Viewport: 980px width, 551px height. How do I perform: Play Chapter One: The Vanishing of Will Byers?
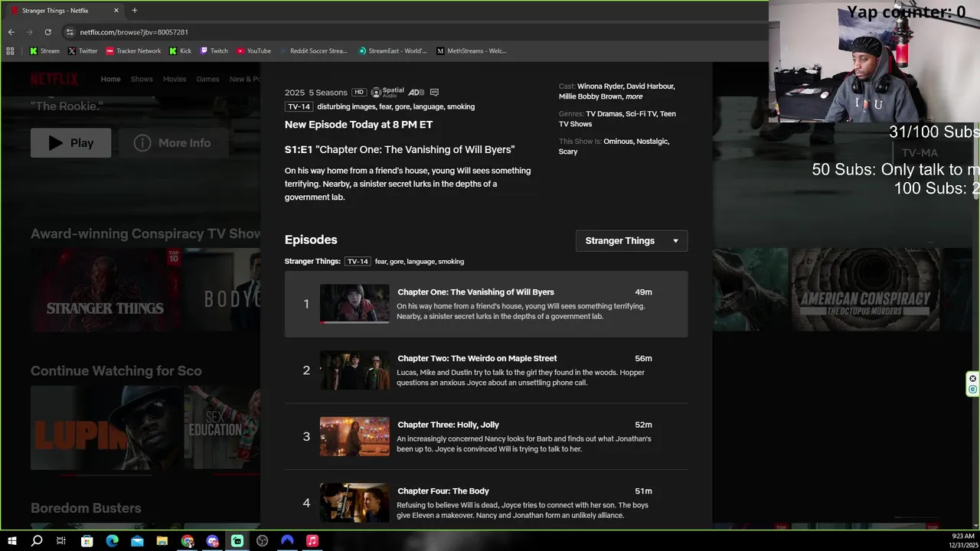click(x=486, y=304)
